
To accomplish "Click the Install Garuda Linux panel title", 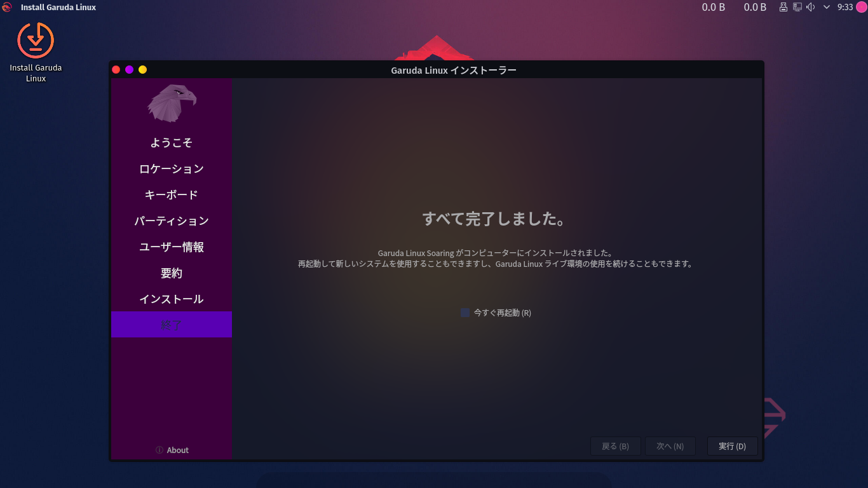I will 58,8.
